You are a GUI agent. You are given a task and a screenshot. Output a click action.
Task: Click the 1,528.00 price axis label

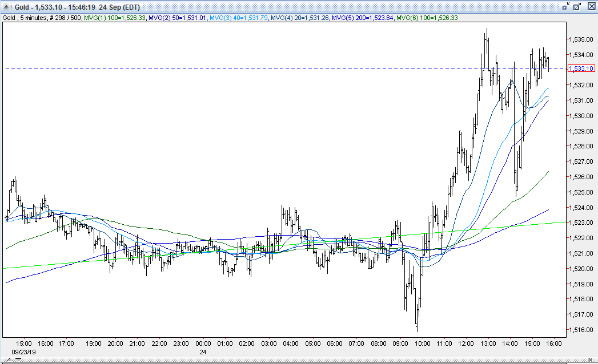click(581, 147)
